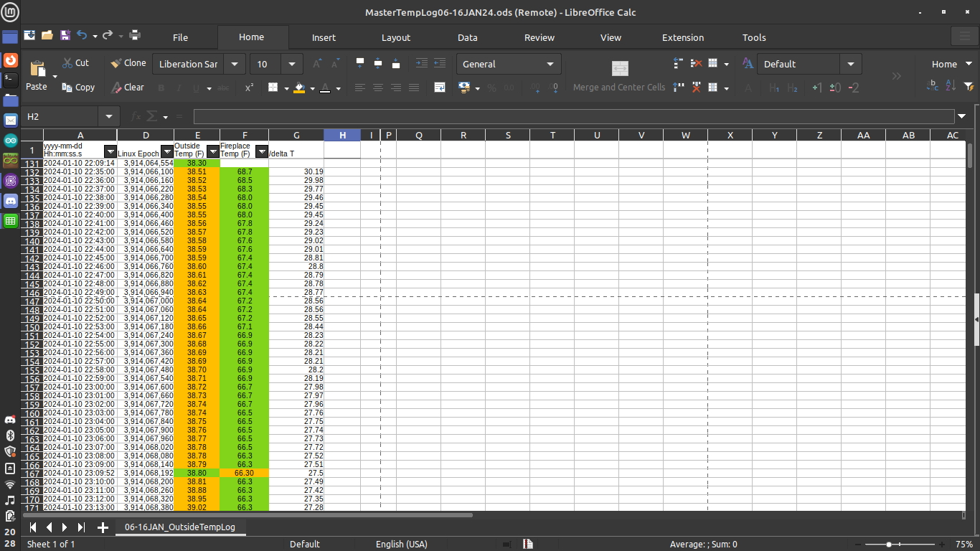Click the Clone formatting button
This screenshot has width=980, height=551.
coord(128,63)
